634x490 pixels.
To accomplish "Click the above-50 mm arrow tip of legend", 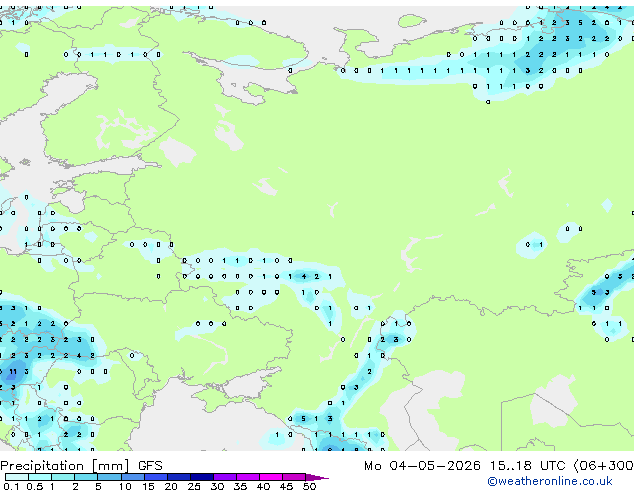I will (x=317, y=477).
